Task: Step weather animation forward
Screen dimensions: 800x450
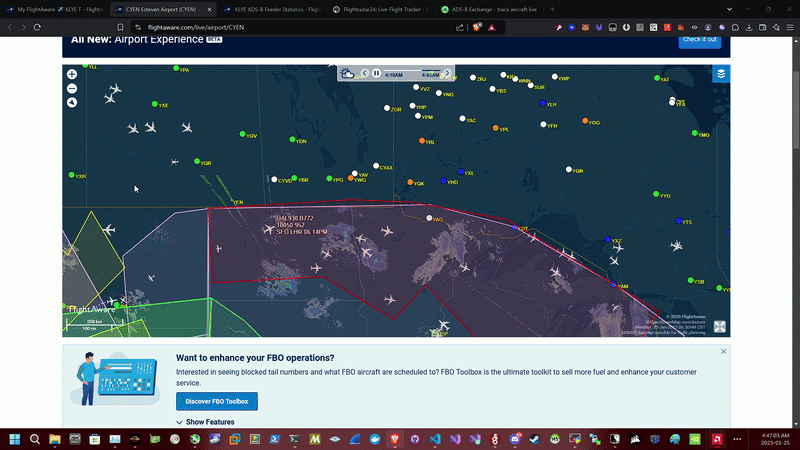Action: click(447, 73)
